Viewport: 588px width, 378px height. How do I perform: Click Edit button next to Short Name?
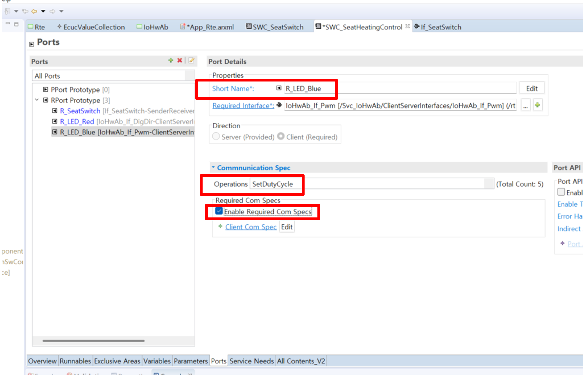tap(531, 88)
